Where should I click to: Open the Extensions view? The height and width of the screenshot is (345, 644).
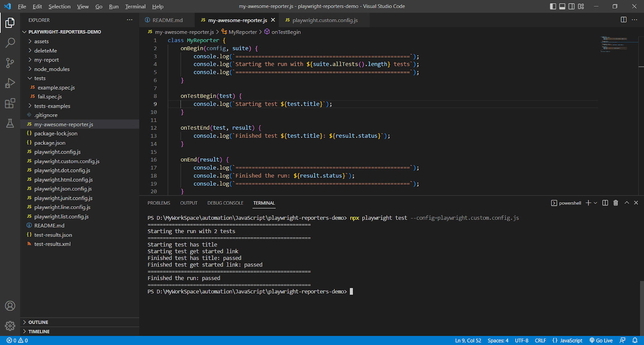10,103
